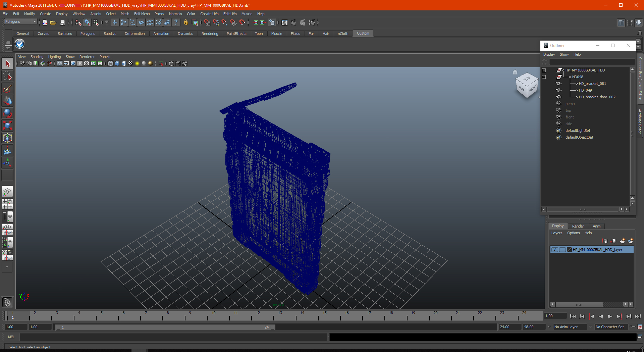Image resolution: width=644 pixels, height=352 pixels.
Task: Click the layer editor horizontal scrollbar
Action: click(579, 304)
